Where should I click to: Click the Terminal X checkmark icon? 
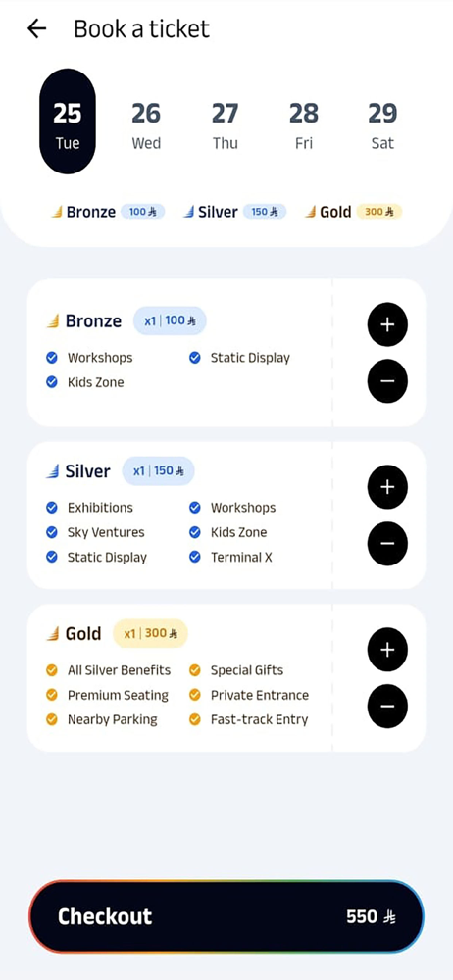(x=194, y=557)
